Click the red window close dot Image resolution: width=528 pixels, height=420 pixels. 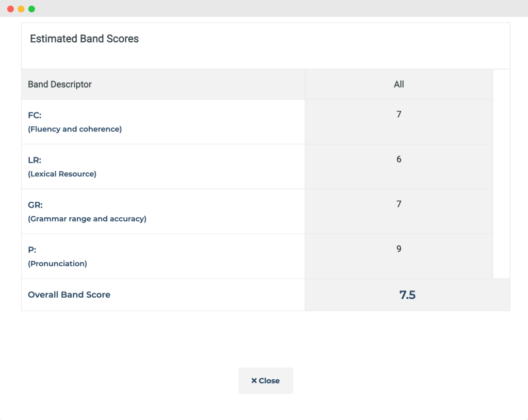[10, 9]
